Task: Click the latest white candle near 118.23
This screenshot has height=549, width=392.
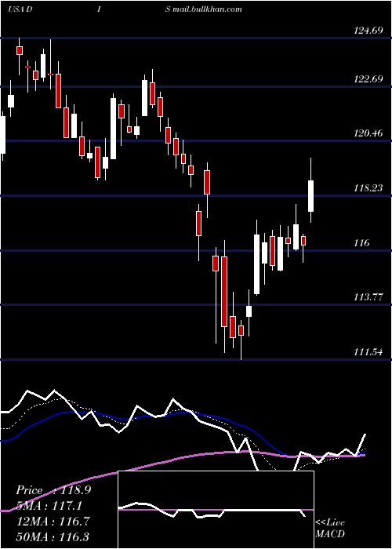Action: 310,196
